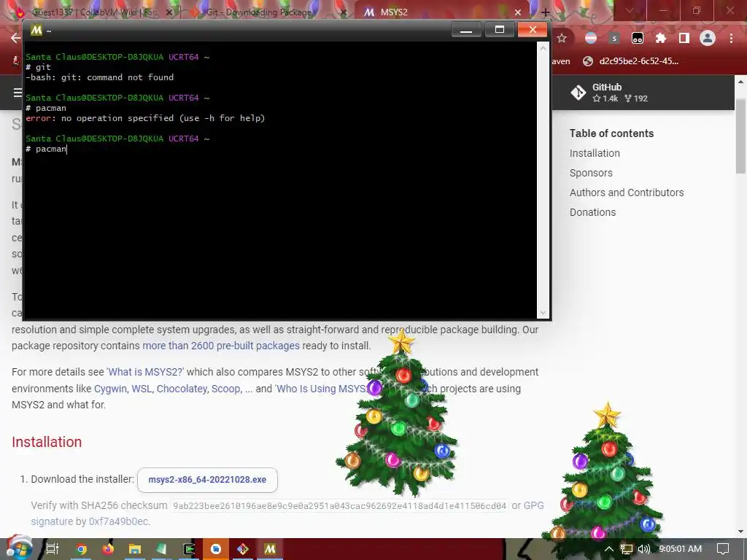Open Chrome's tab search dropdown arrow
Screen dimensions: 747x560
[x=630, y=10]
